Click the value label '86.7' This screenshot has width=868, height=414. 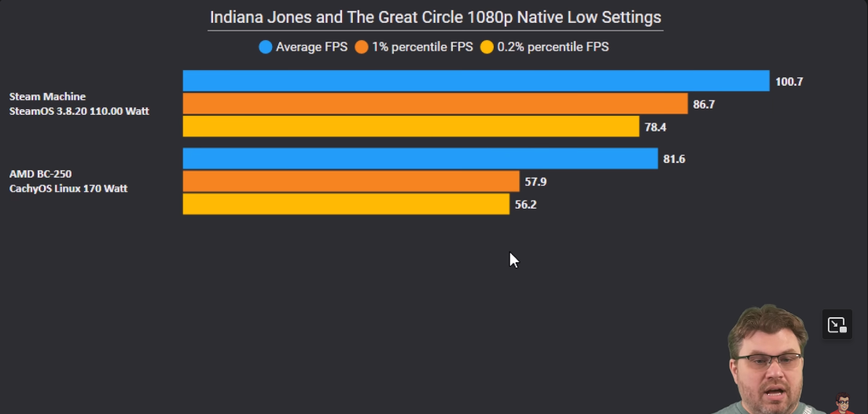click(x=704, y=105)
